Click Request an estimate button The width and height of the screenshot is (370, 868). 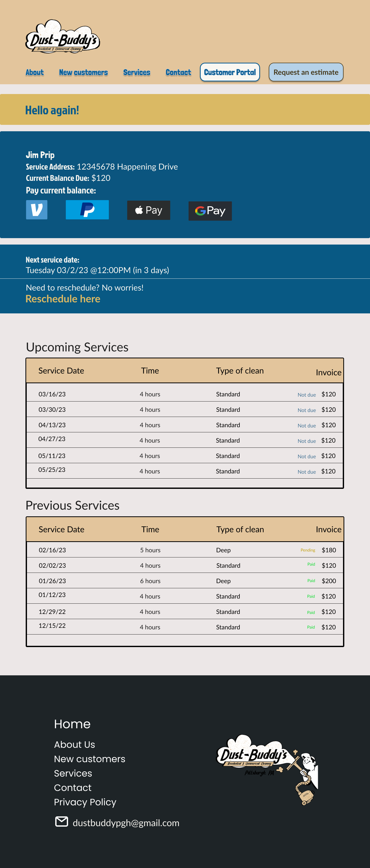click(x=306, y=72)
